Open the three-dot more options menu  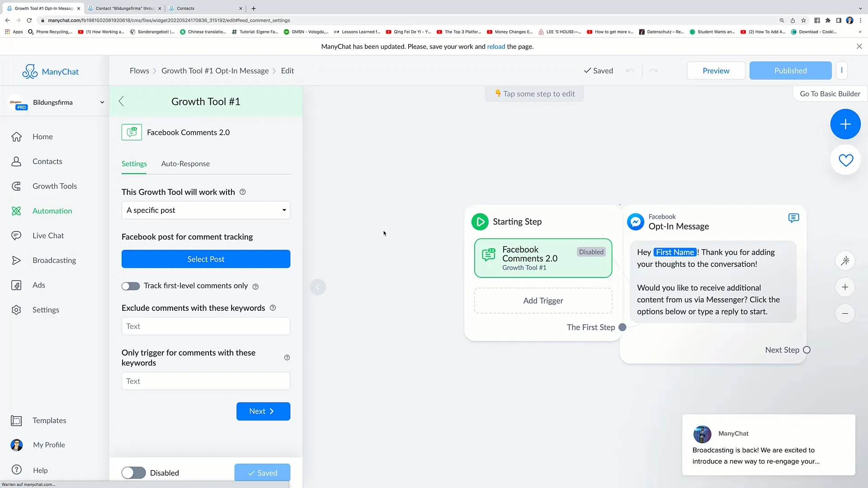coord(842,70)
